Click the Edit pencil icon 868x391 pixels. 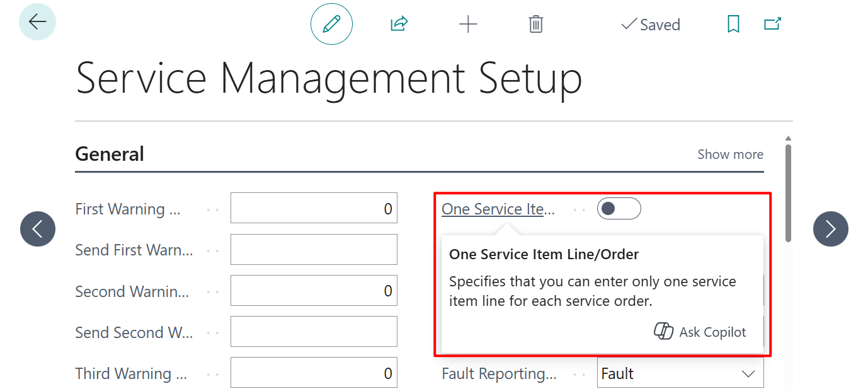[331, 24]
